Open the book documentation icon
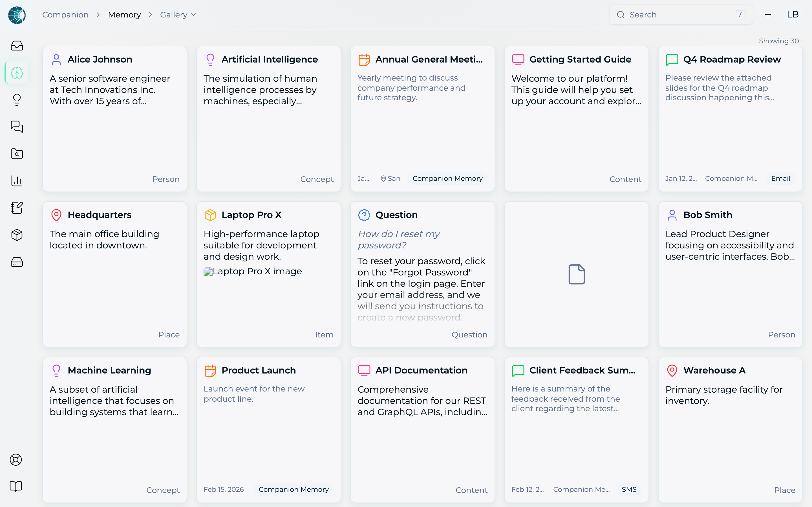The image size is (812, 507). 16,486
